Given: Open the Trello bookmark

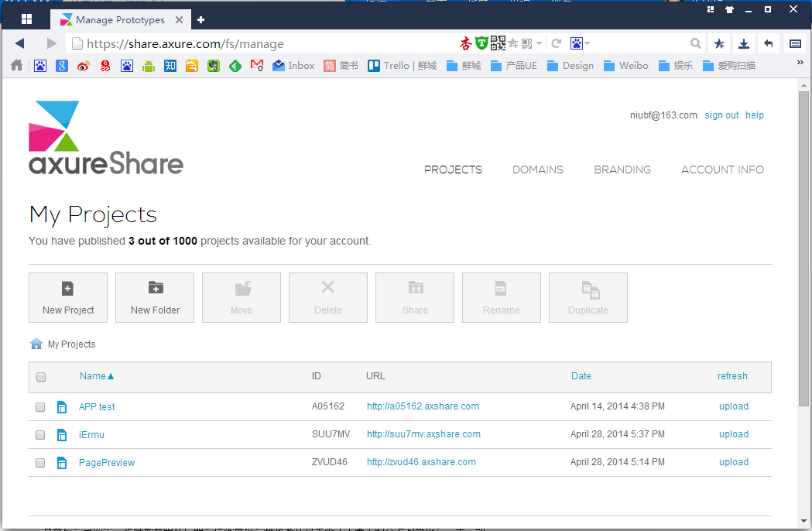Looking at the screenshot, I should [x=402, y=66].
